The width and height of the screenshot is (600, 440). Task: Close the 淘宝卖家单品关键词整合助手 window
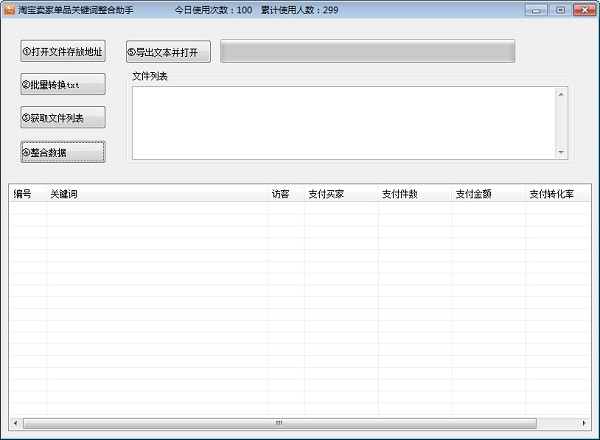coord(585,10)
